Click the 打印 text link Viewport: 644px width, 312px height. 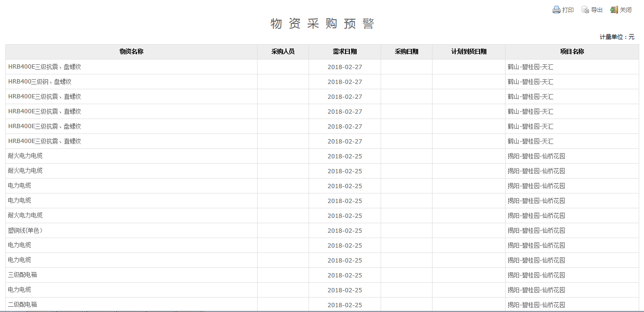(568, 10)
